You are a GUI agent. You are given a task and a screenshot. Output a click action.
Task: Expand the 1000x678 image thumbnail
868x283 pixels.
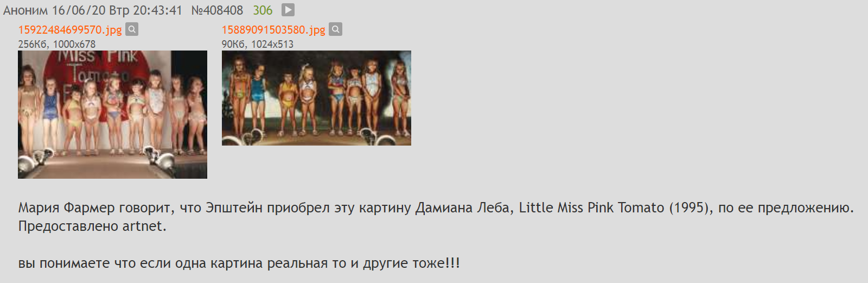(x=112, y=115)
